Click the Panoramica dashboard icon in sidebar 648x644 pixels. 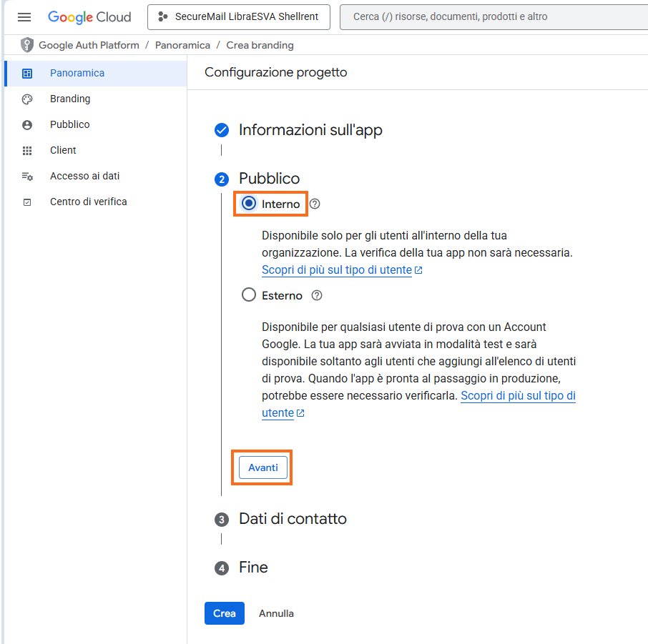point(27,73)
